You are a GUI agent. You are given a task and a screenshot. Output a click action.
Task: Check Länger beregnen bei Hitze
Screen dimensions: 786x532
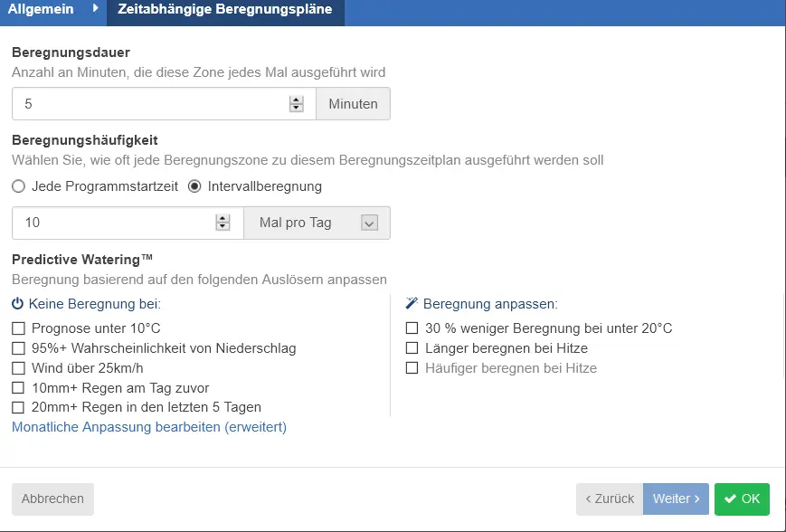pos(412,348)
